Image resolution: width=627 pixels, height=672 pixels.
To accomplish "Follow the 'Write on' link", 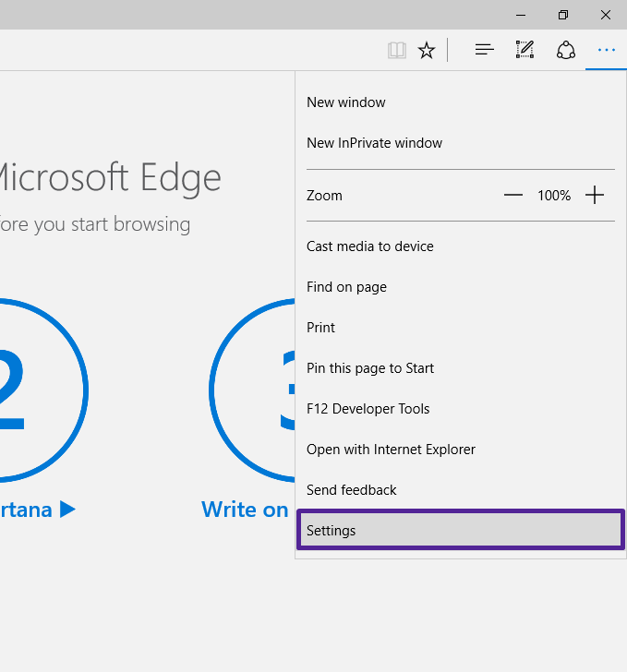I will click(245, 510).
